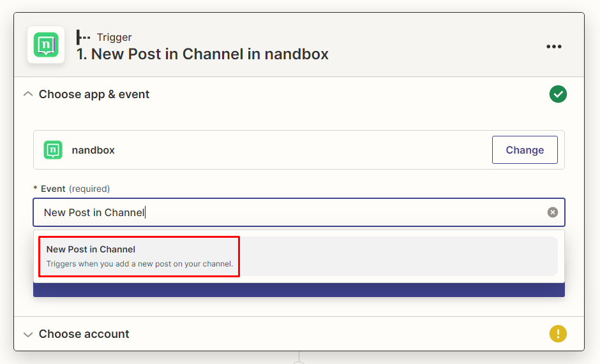The width and height of the screenshot is (600, 364).
Task: Click the Choose app & event heading
Action: 94,94
